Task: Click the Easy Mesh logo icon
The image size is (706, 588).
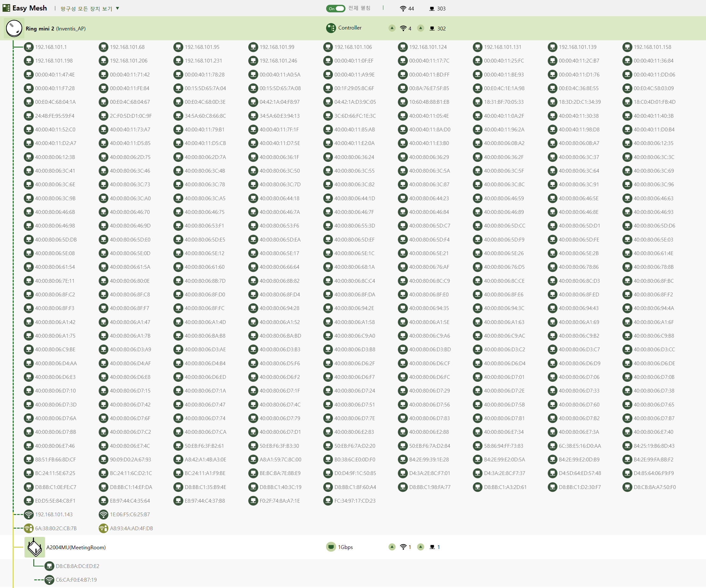Action: point(6,8)
